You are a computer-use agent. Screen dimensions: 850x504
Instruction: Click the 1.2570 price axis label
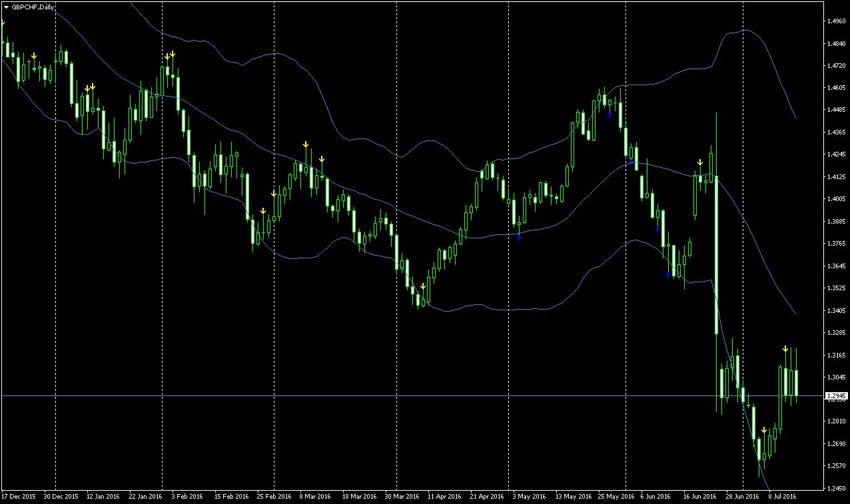tap(837, 466)
